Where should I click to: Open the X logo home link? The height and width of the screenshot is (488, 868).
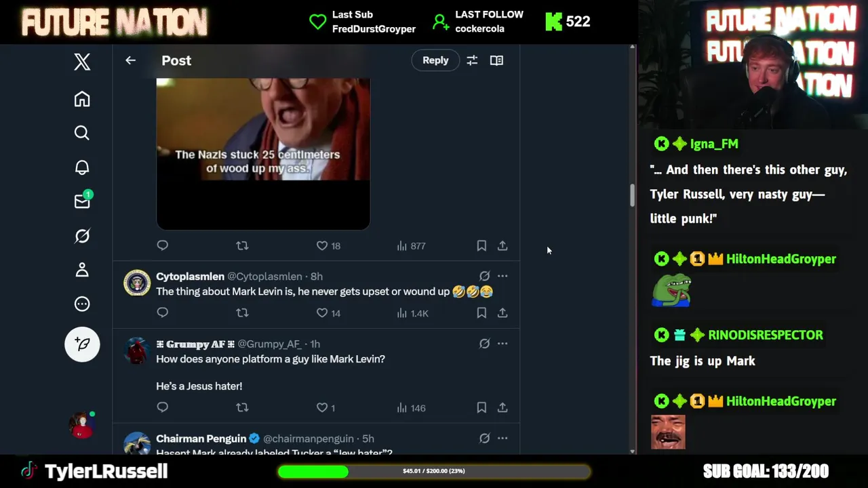[82, 62]
